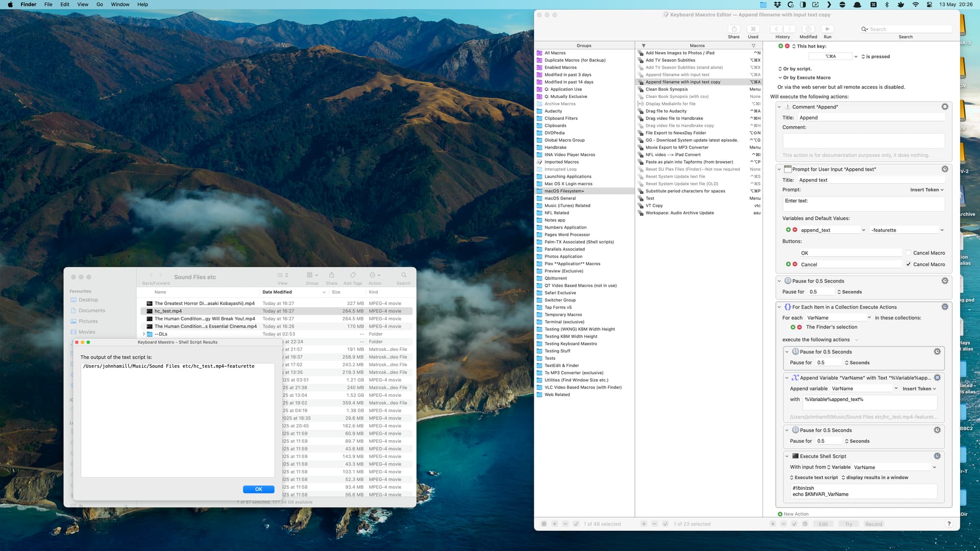
Task: Open the Help menu
Action: (142, 5)
